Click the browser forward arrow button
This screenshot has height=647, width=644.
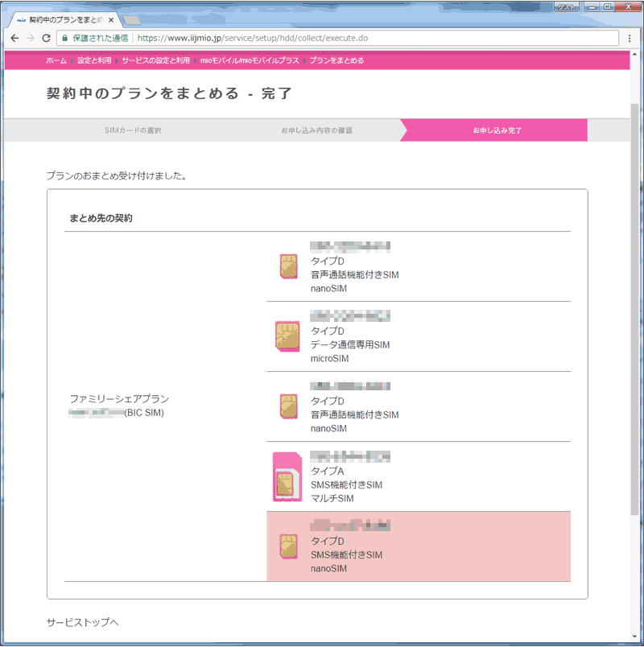[x=30, y=38]
